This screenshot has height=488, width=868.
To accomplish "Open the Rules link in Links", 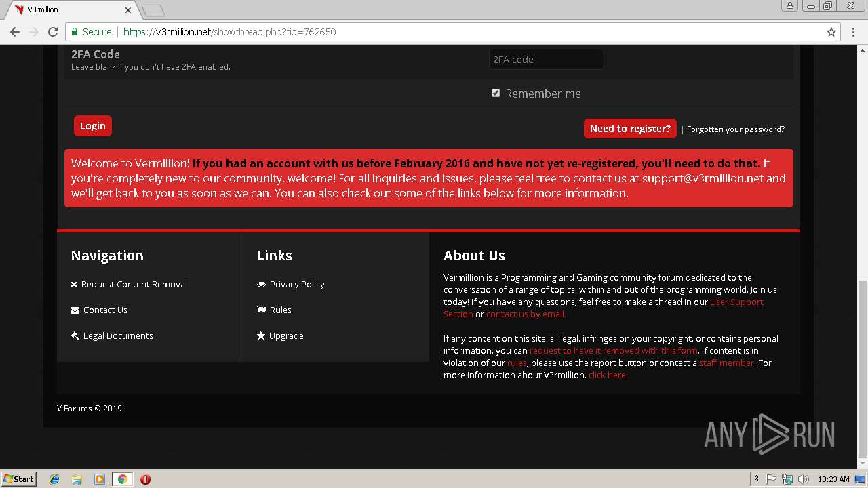I will [x=280, y=310].
